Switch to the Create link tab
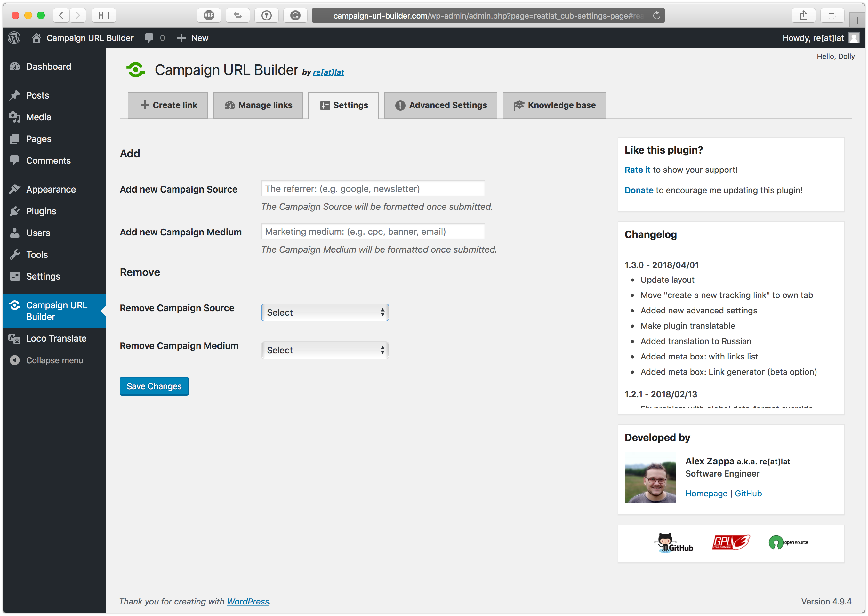 click(168, 106)
